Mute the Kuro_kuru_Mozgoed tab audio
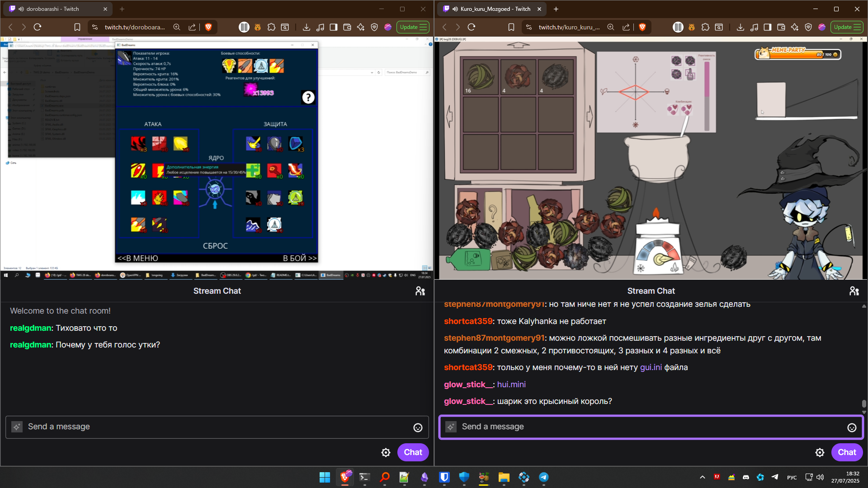 tap(455, 9)
